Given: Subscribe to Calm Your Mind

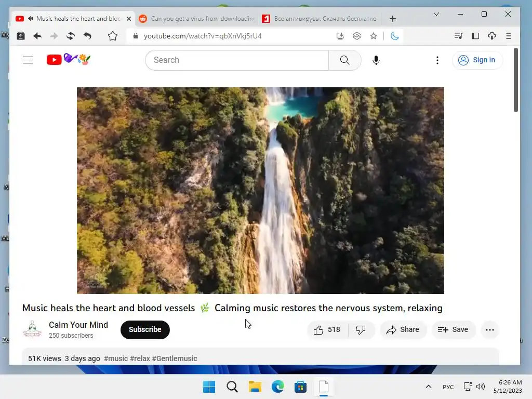Looking at the screenshot, I should (x=145, y=329).
